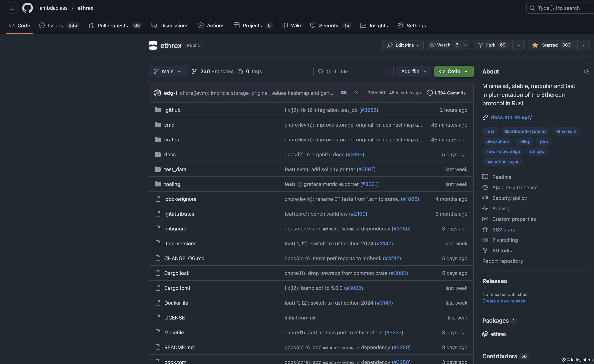Expand the Add file dropdown
The height and width of the screenshot is (364, 594).
[x=414, y=72]
